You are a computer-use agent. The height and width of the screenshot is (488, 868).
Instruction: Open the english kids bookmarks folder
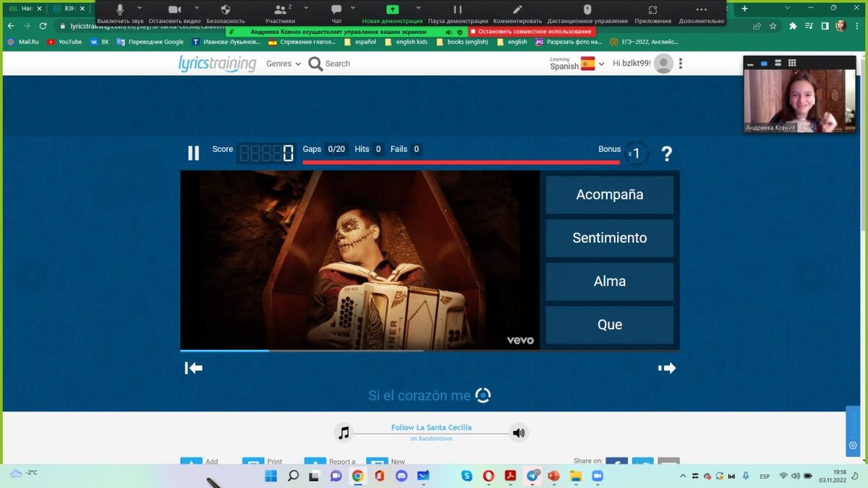point(406,42)
